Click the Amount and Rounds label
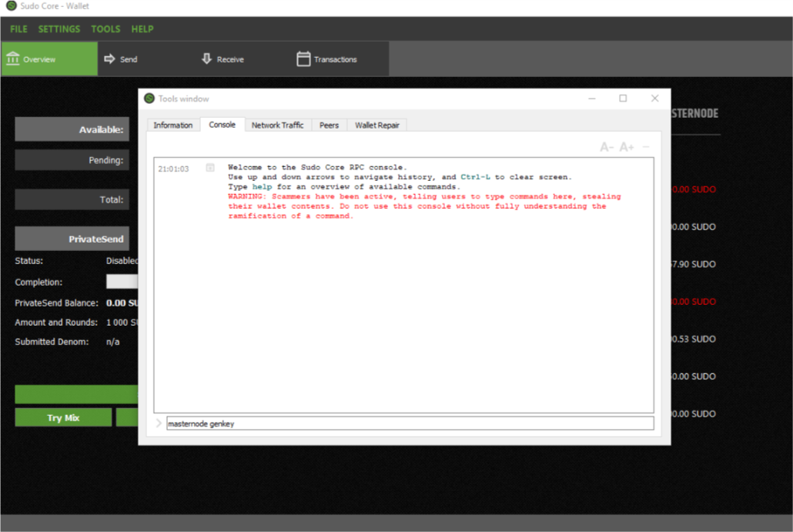Image resolution: width=793 pixels, height=532 pixels. pos(56,322)
